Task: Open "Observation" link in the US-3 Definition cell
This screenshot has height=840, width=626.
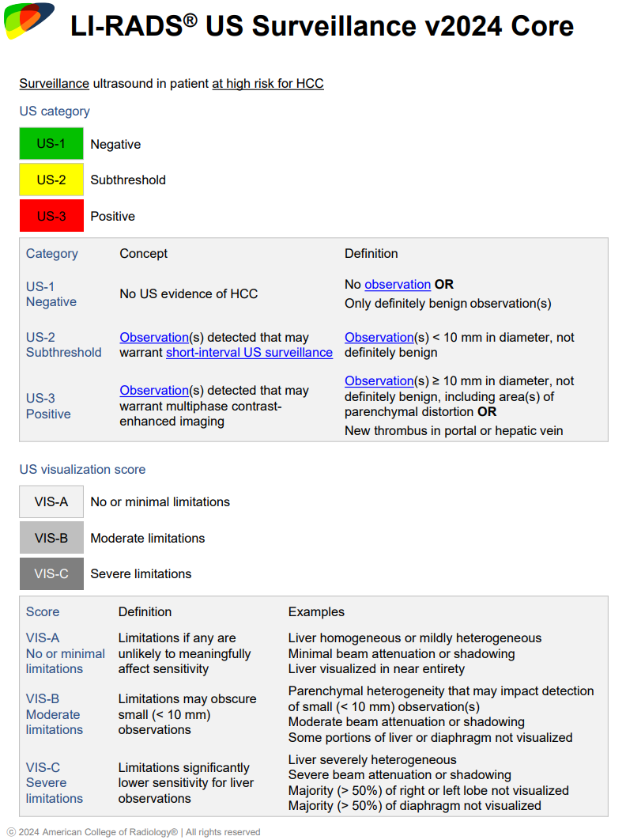Action: coord(379,380)
